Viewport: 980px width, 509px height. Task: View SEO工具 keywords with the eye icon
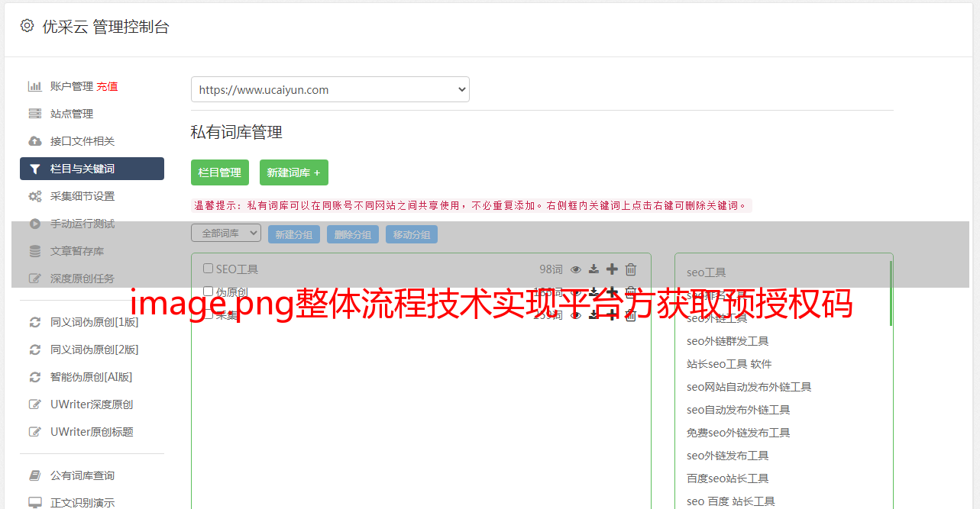[x=576, y=269]
